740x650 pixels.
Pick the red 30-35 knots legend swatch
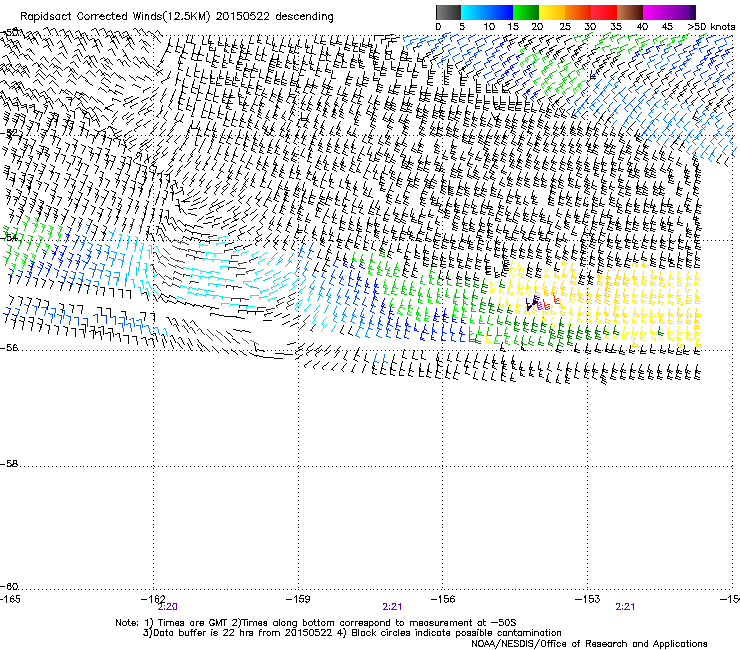pos(604,12)
